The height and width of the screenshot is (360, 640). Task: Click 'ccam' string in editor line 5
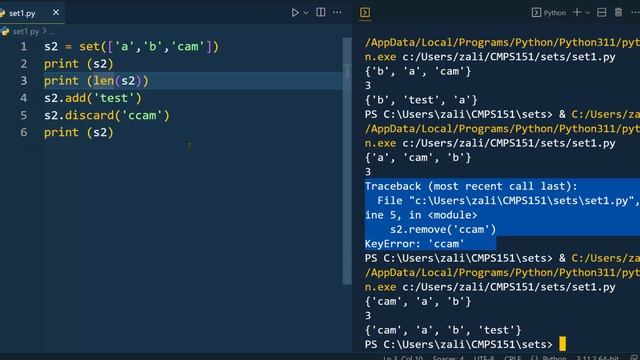coord(142,115)
